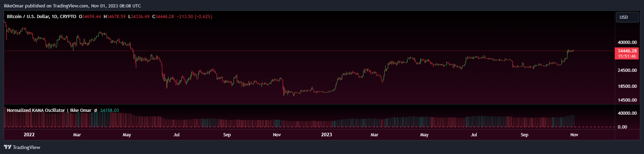Click the 14500.00 price axis label

(x=627, y=100)
